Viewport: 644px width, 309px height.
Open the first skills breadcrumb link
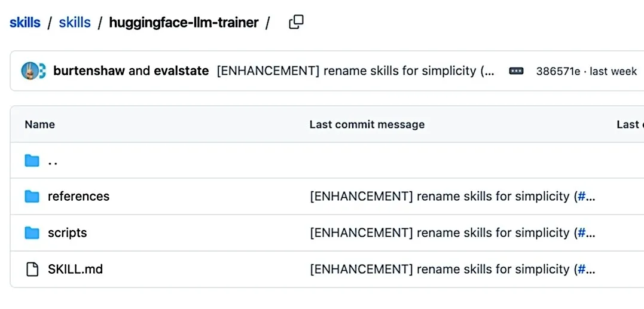click(x=25, y=22)
